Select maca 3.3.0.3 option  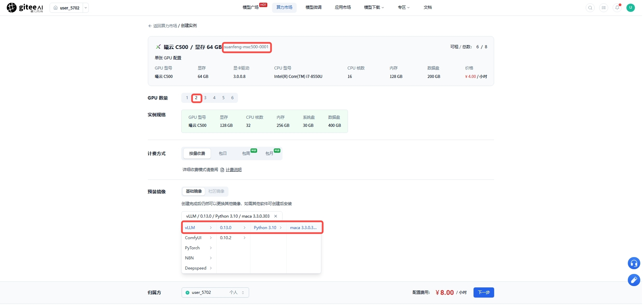point(303,228)
